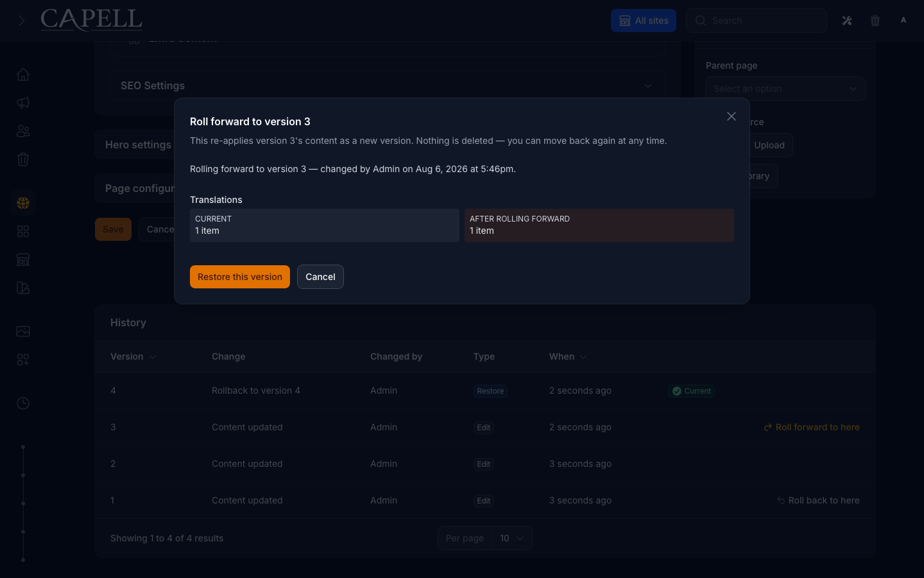924x578 pixels.
Task: Open the trash icon in sidebar
Action: click(x=23, y=159)
